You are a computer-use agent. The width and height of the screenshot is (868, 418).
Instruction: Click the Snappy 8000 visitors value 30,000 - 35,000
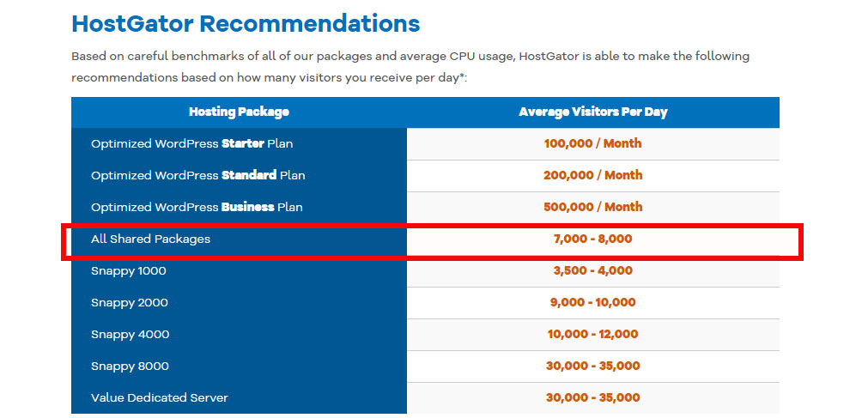593,366
